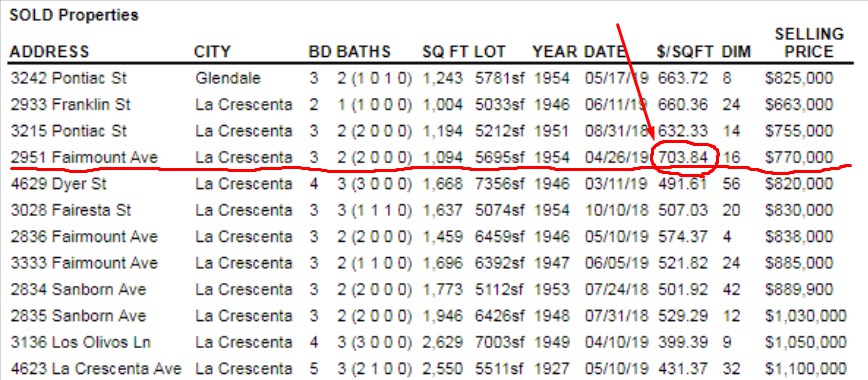Click the 399.39 price per sqft value
Screen dimensions: 868x380
(x=683, y=342)
